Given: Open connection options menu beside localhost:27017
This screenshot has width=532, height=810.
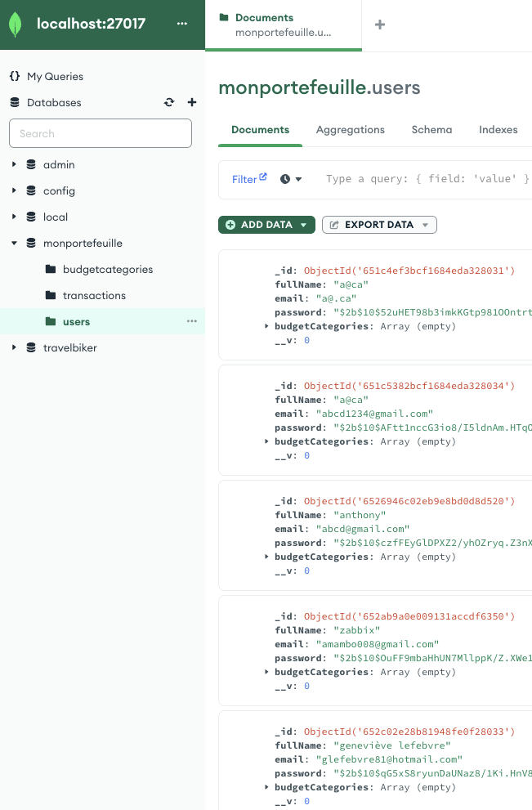Looking at the screenshot, I should [182, 24].
